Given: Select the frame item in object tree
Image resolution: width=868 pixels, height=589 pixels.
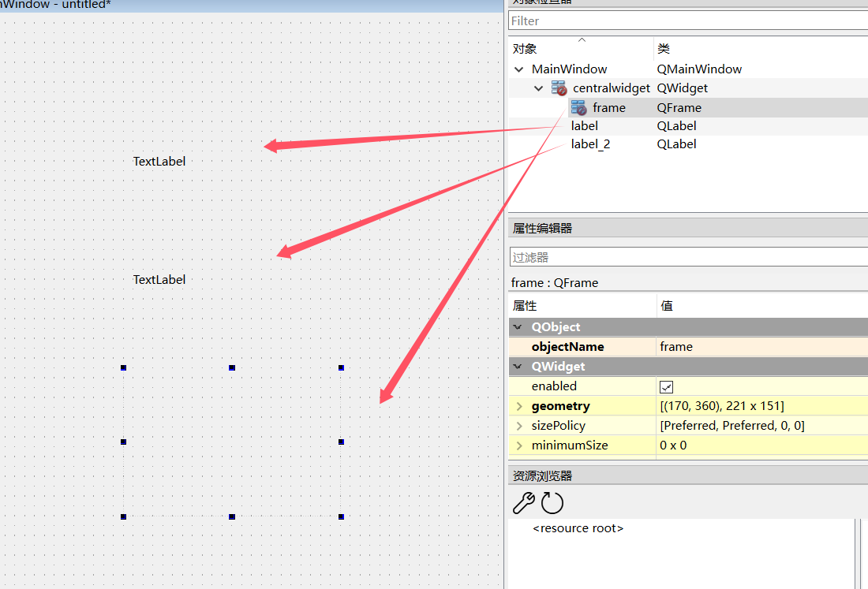Looking at the screenshot, I should point(609,108).
